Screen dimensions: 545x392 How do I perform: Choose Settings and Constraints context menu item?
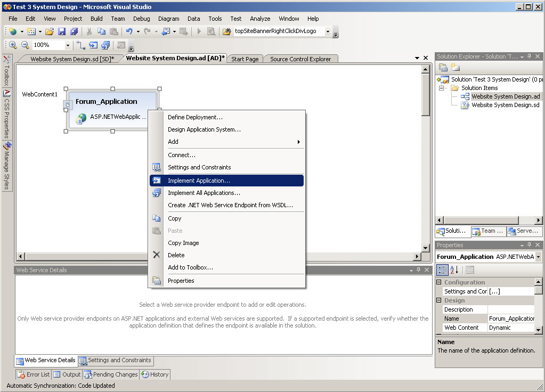tap(226, 167)
